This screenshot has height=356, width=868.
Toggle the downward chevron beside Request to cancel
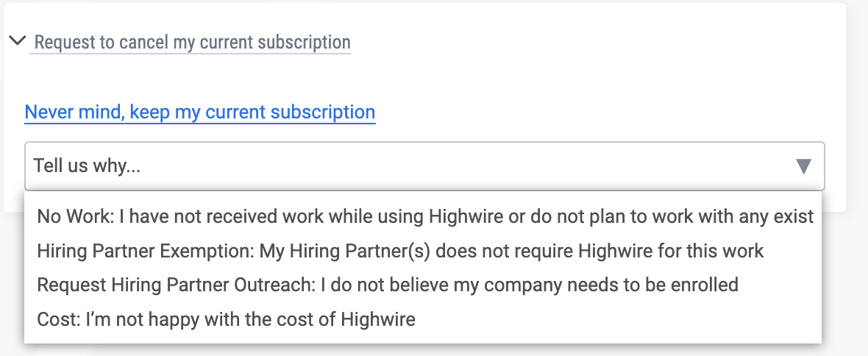17,41
